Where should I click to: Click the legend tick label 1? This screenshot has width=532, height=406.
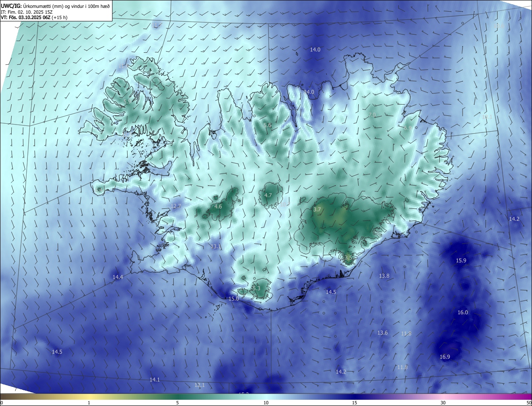89,403
